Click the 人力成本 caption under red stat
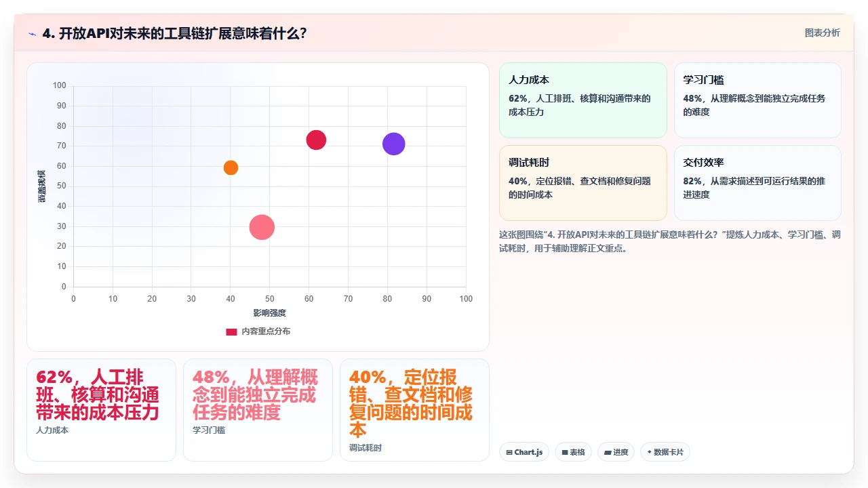 [52, 430]
